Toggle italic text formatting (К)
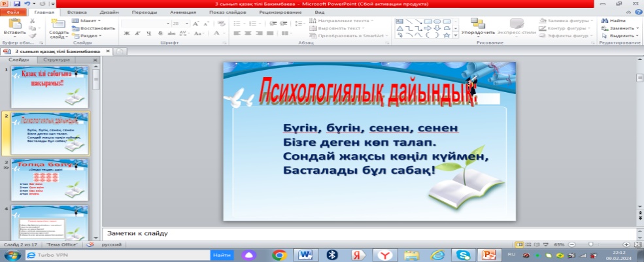Image resolution: width=644 pixels, height=262 pixels. coord(137,34)
